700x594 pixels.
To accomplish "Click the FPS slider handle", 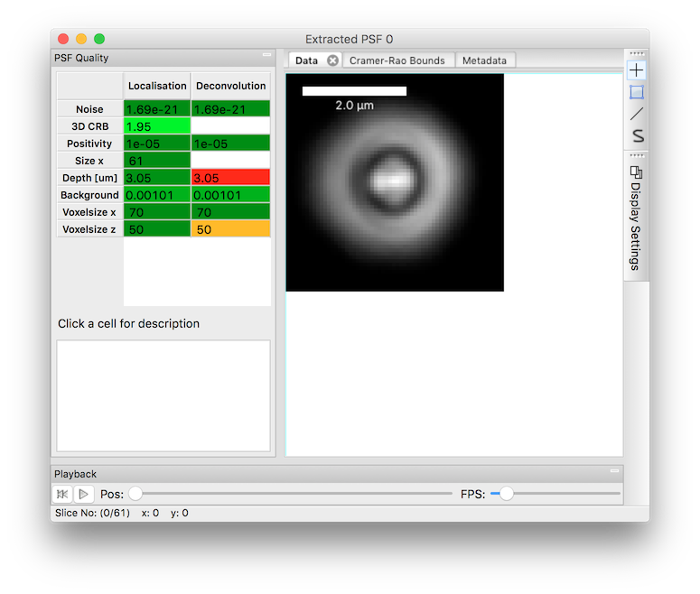I will (506, 494).
